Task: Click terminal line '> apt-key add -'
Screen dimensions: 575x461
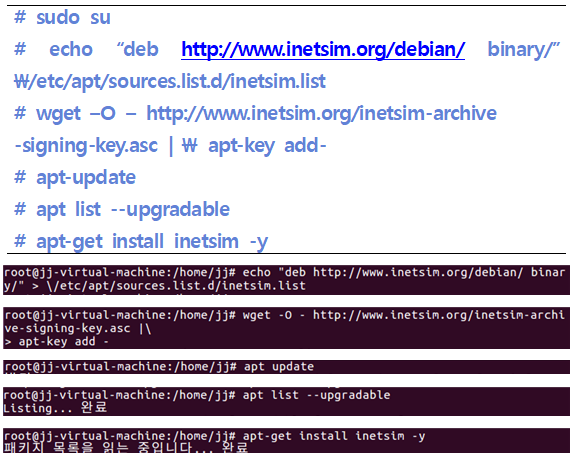Action: [x=56, y=342]
